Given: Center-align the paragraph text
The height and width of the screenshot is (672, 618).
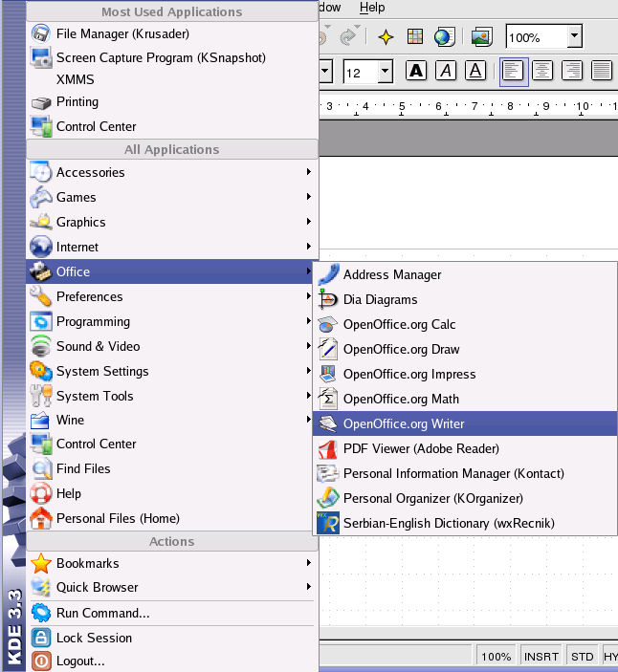Looking at the screenshot, I should point(543,71).
